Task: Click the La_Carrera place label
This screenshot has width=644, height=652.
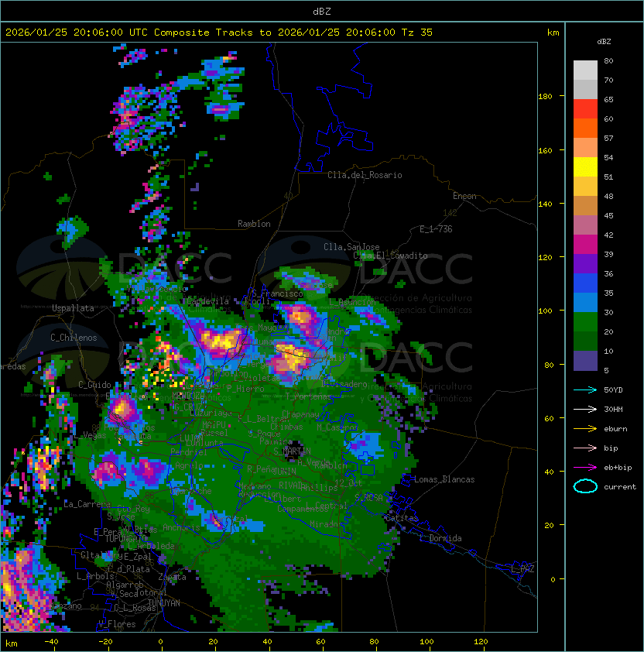Action: coord(87,504)
